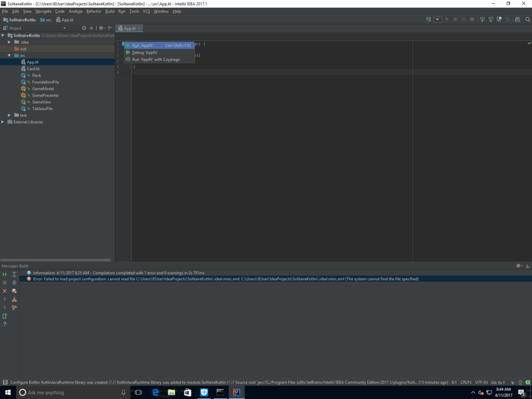Open the Refactor menu
532x399 pixels.
point(94,11)
